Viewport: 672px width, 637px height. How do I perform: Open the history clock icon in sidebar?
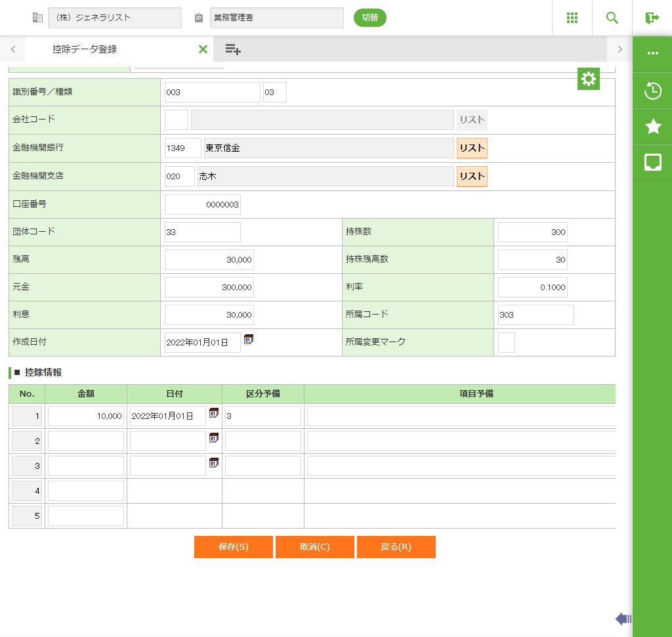coord(652,91)
